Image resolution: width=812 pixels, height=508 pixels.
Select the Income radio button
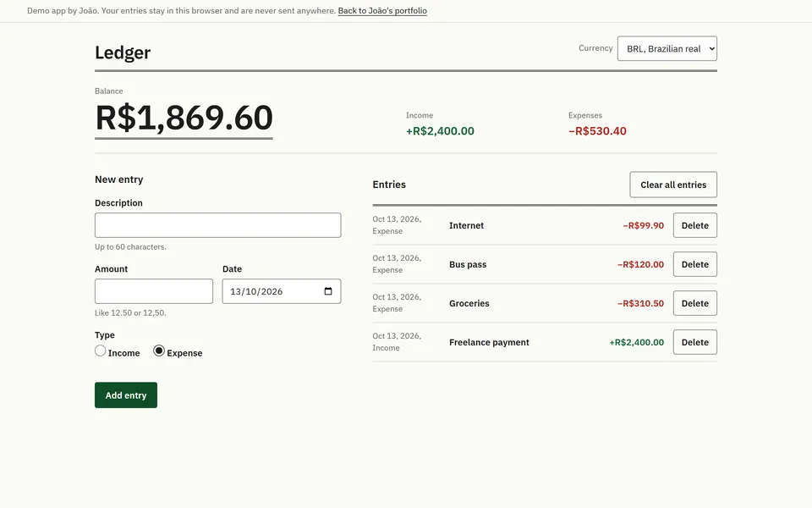(x=101, y=351)
